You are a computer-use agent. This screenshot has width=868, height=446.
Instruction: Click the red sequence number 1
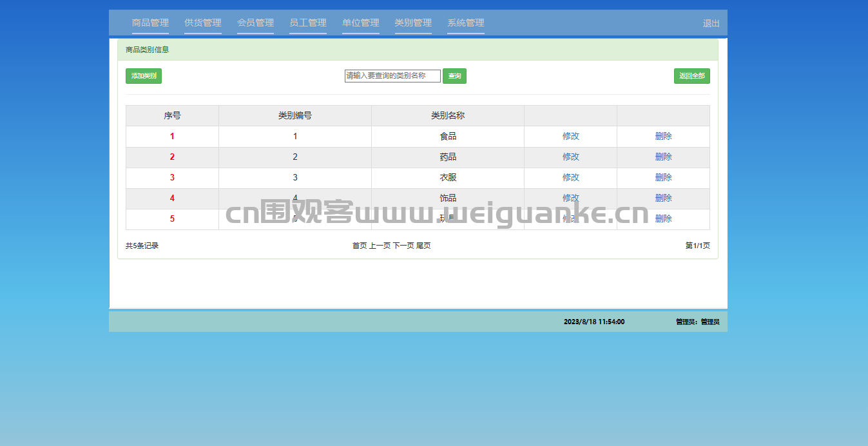(x=172, y=136)
